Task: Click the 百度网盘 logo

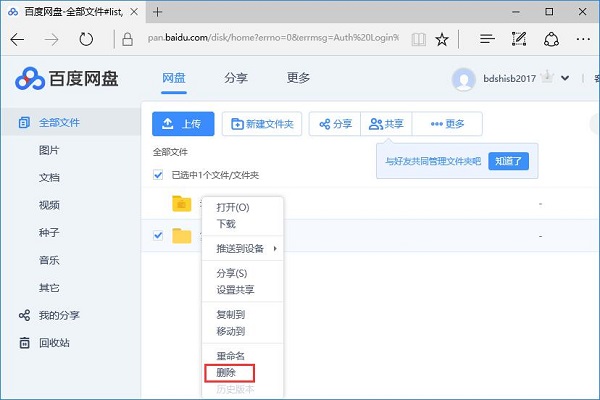Action: (x=67, y=79)
